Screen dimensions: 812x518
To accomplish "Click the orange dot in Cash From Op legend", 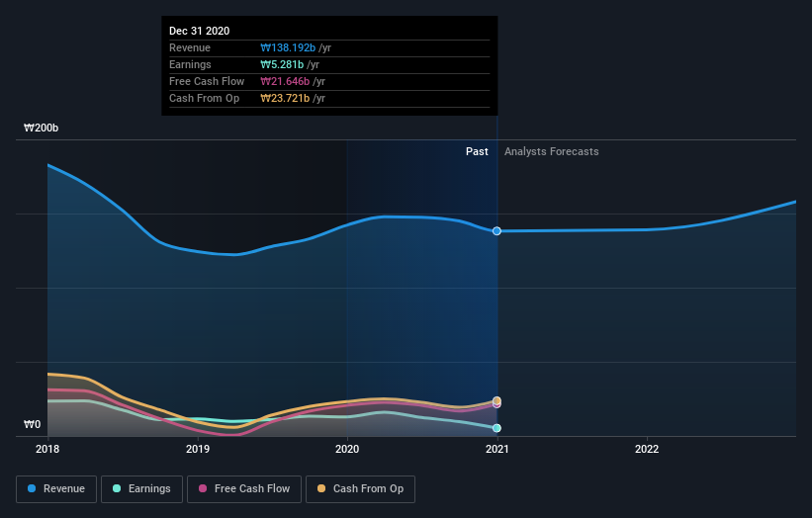I will point(321,488).
